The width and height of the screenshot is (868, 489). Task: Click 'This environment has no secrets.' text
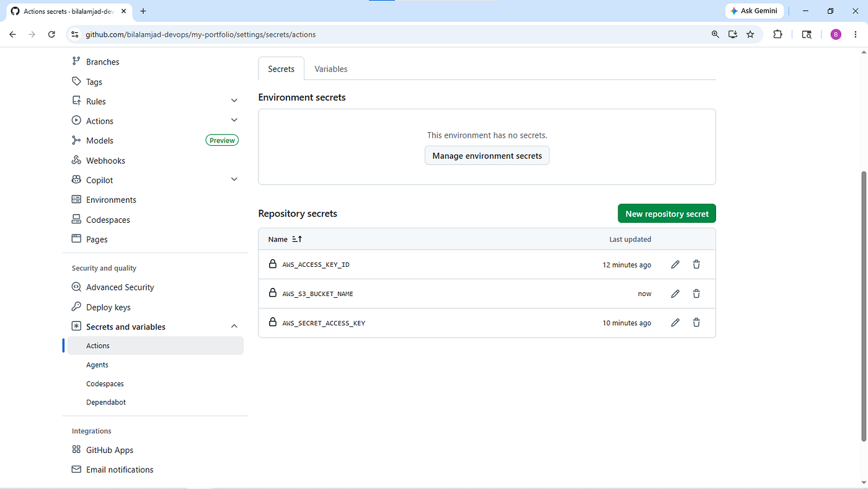[487, 135]
